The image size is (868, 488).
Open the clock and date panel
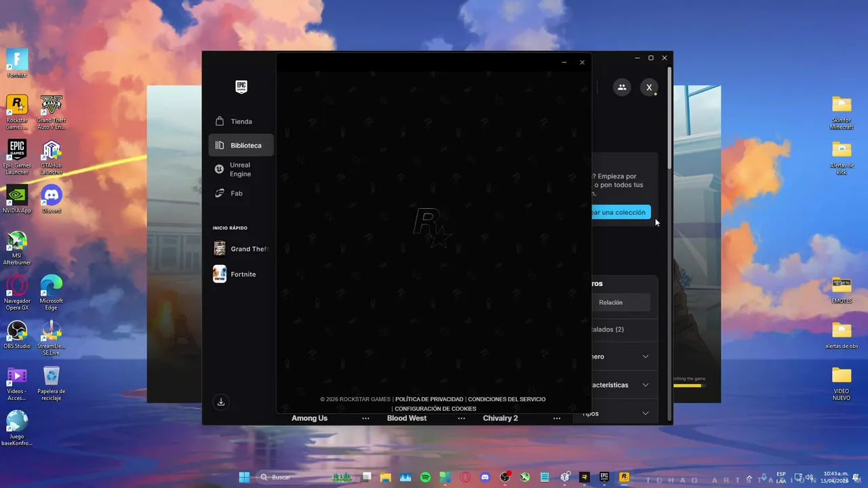click(835, 477)
